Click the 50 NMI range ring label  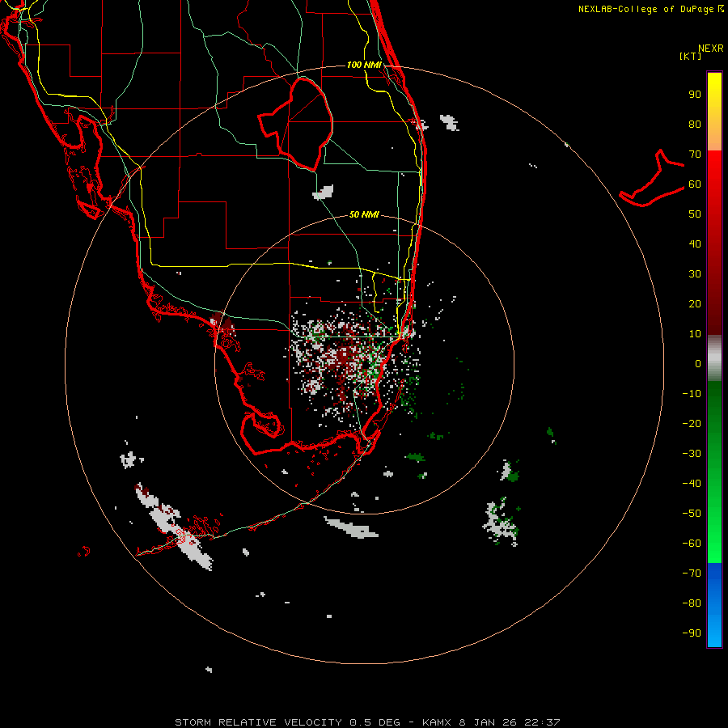pyautogui.click(x=364, y=214)
